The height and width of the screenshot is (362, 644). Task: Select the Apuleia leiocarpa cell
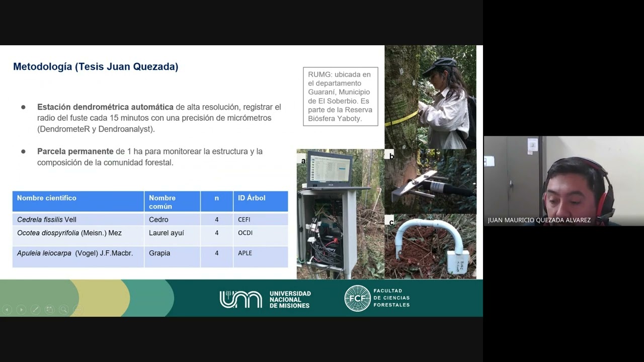click(x=78, y=256)
